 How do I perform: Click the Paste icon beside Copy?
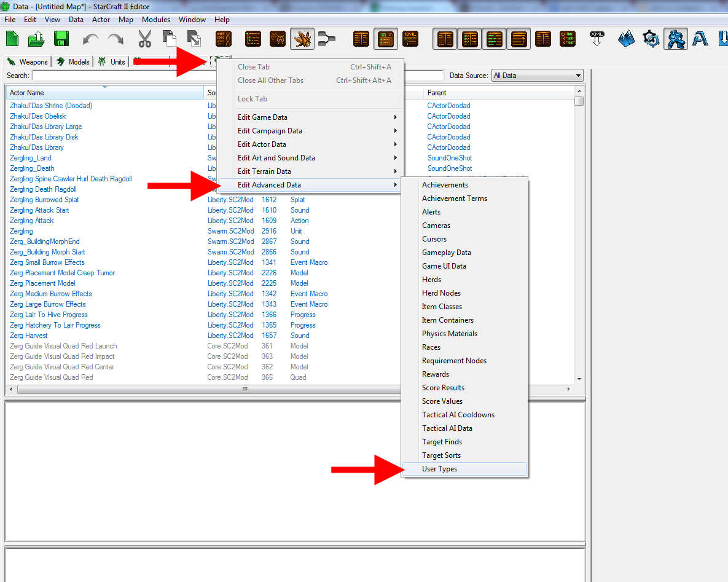coord(194,39)
